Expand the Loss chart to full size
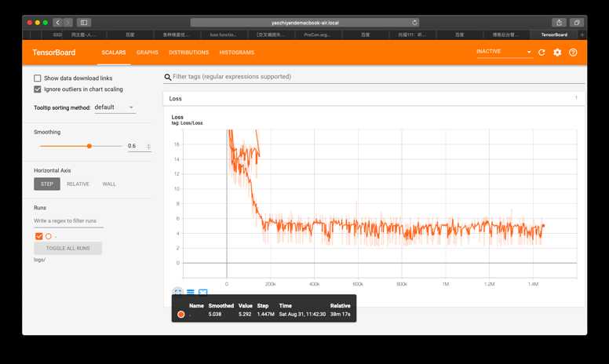 177,291
